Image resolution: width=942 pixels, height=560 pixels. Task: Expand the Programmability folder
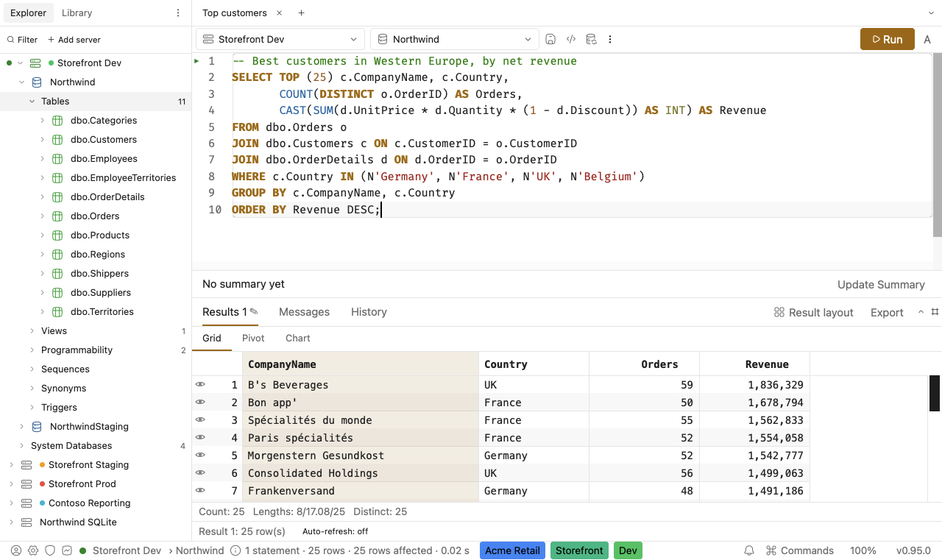[x=32, y=350]
